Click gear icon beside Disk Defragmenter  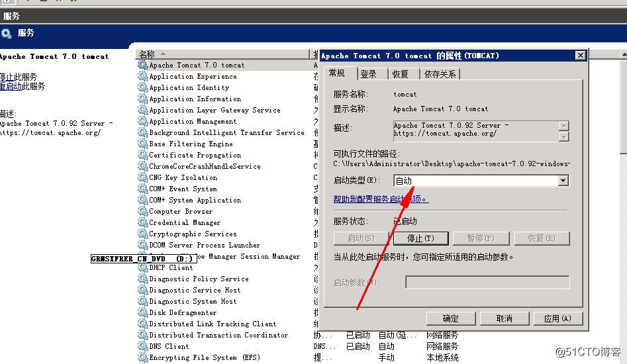[143, 312]
